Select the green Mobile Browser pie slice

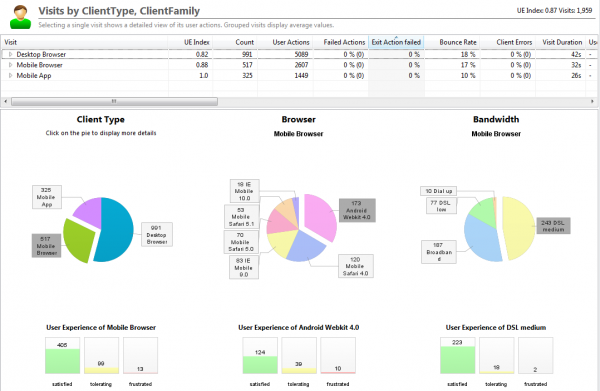[78, 240]
